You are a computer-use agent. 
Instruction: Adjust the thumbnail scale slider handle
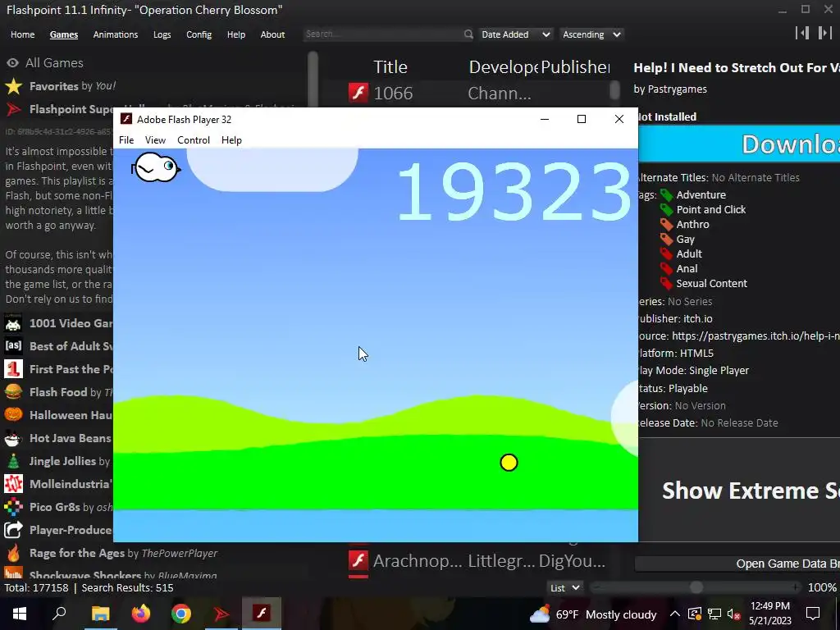pyautogui.click(x=696, y=587)
